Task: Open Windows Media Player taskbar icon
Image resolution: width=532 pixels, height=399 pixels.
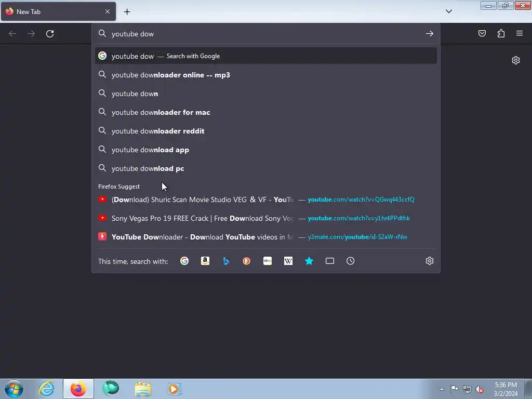Action: click(175, 389)
